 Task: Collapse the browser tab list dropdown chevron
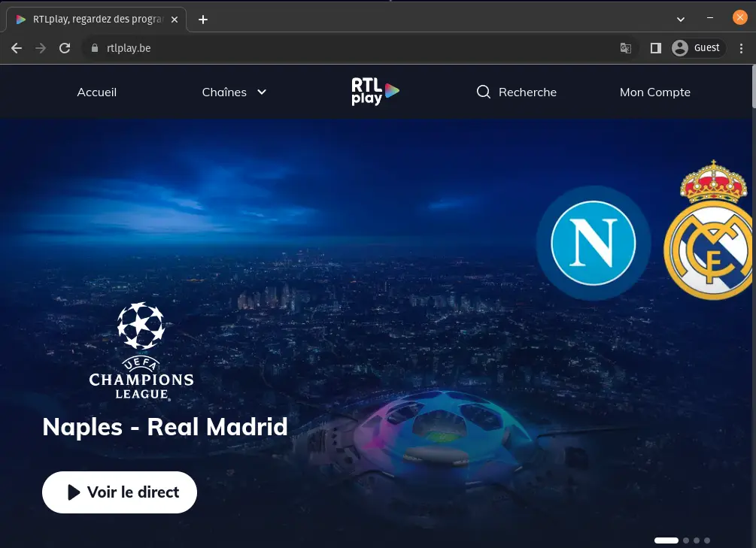[x=679, y=19]
